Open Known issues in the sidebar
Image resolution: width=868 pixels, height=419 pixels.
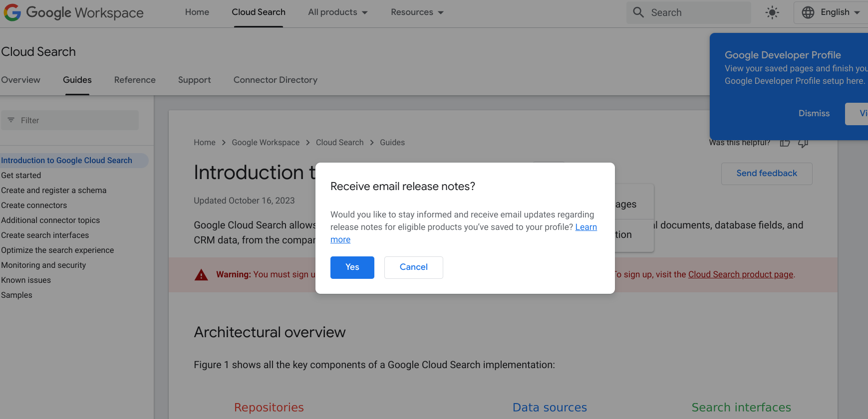26,280
